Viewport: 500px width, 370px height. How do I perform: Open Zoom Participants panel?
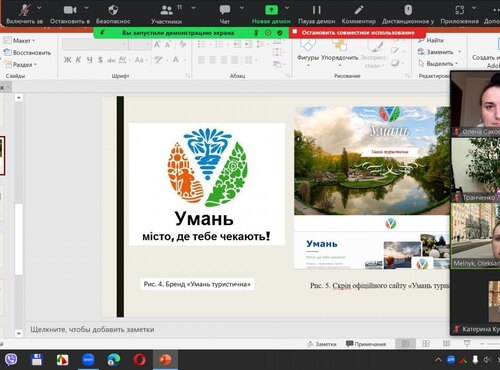point(167,10)
